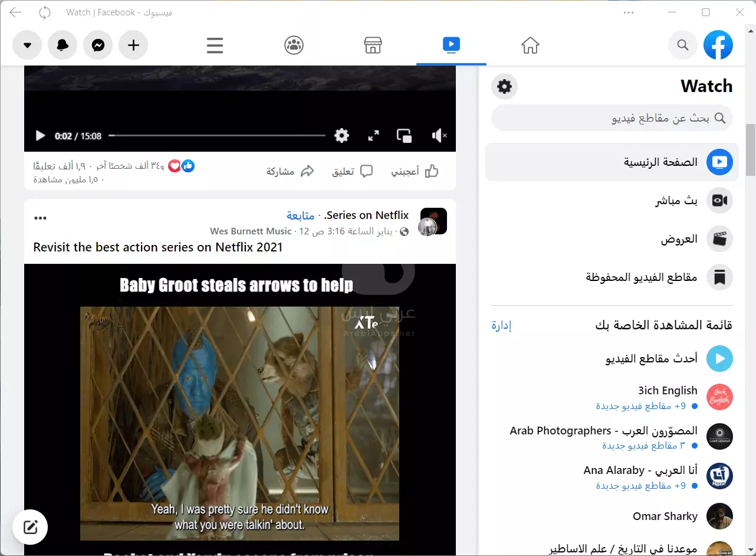Open picture-in-picture mode on the video
Viewport: 756px width, 556px height.
pos(404,135)
